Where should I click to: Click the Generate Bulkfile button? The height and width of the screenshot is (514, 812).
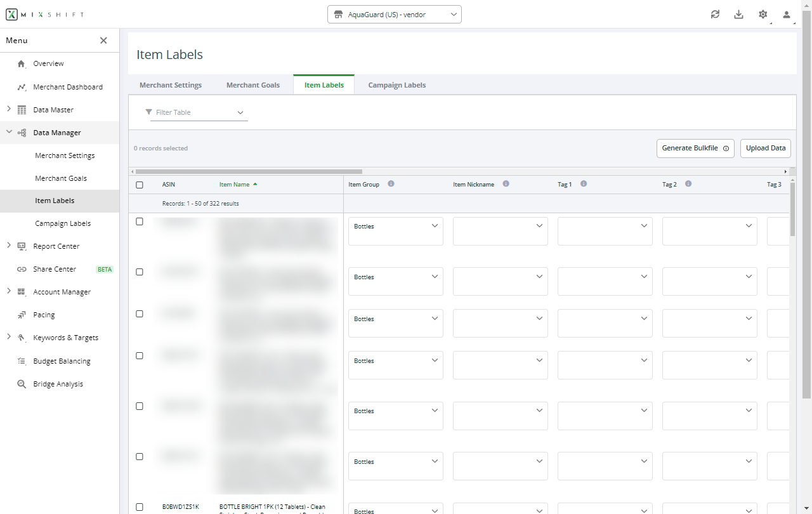click(695, 148)
